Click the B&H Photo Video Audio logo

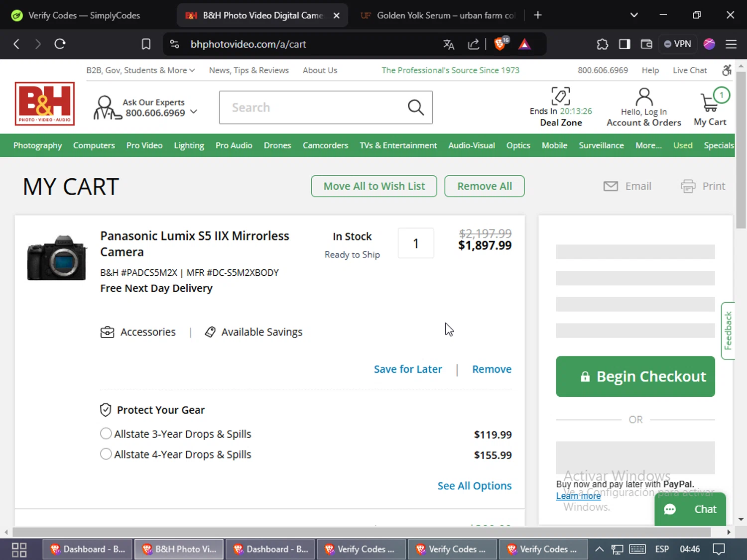click(x=45, y=104)
